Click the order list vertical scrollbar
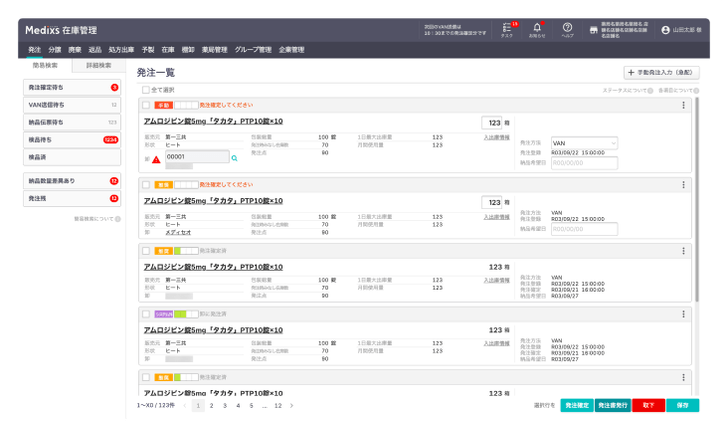Image resolution: width=728 pixels, height=438 pixels. (697, 200)
